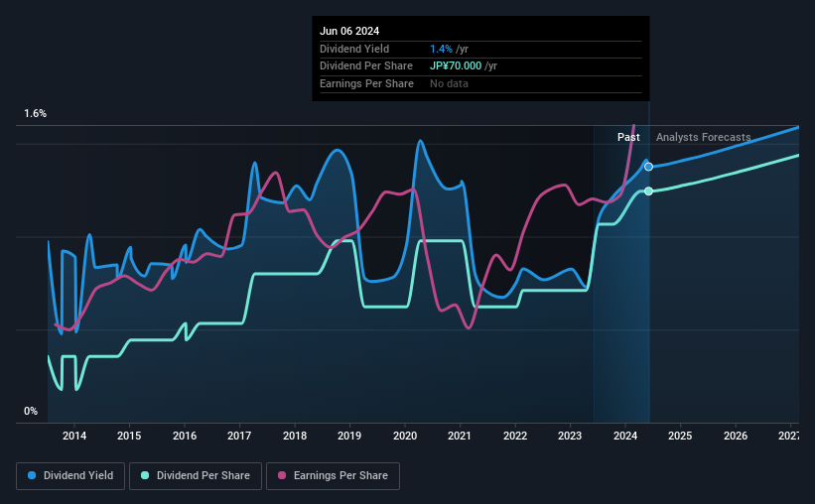815x504 pixels.
Task: Toggle the Earnings Per Share legend button
Action: pyautogui.click(x=333, y=476)
